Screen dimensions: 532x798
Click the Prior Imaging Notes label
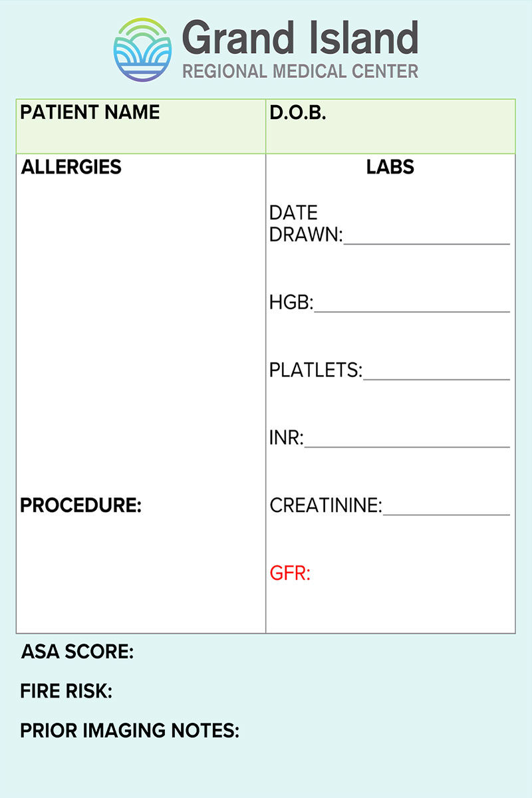130,731
